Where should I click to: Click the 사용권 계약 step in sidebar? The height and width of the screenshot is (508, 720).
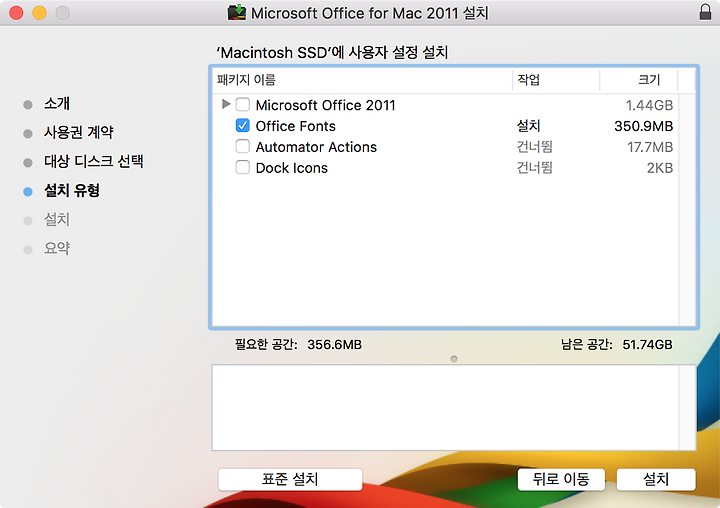[x=79, y=132]
